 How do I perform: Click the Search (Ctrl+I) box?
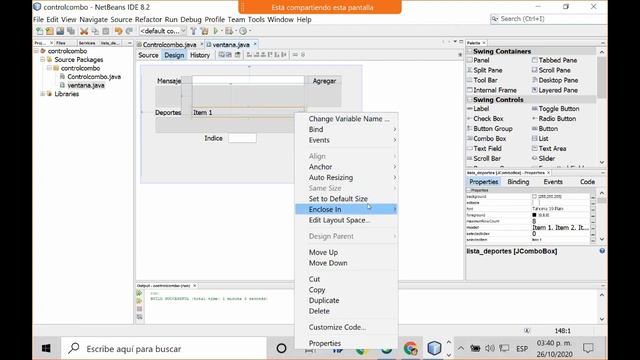click(x=548, y=19)
